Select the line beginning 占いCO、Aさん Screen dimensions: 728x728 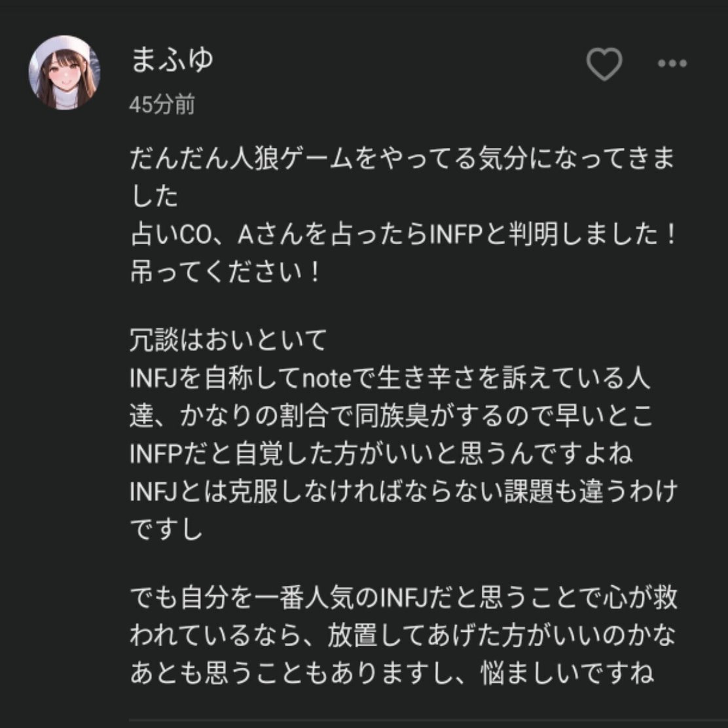403,234
